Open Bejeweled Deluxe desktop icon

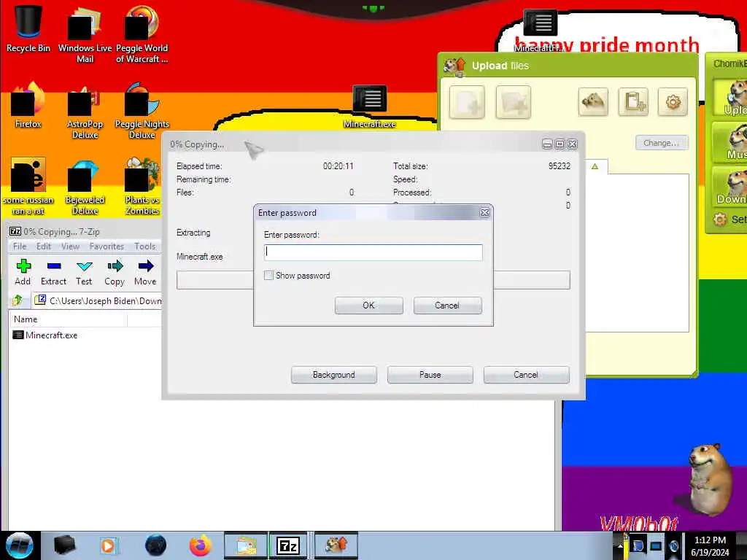pos(85,186)
